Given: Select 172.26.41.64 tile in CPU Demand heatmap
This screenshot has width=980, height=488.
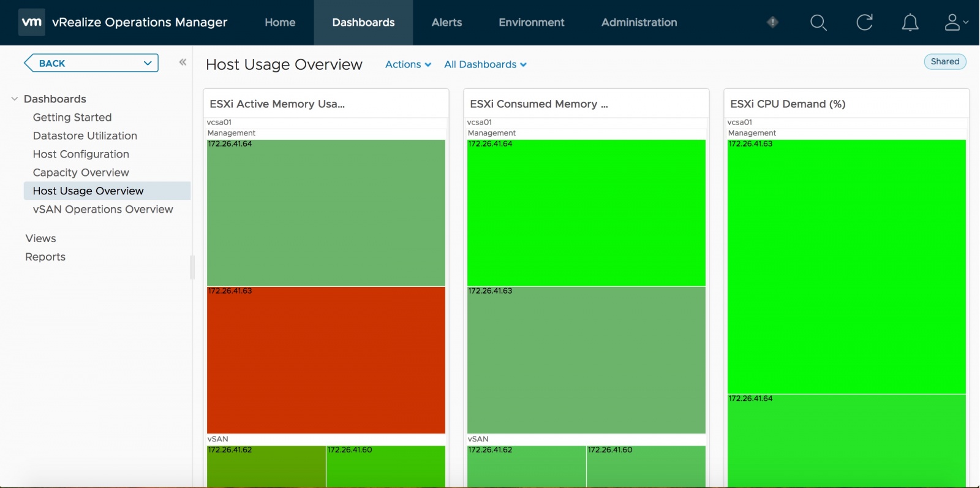Looking at the screenshot, I should (846, 441).
